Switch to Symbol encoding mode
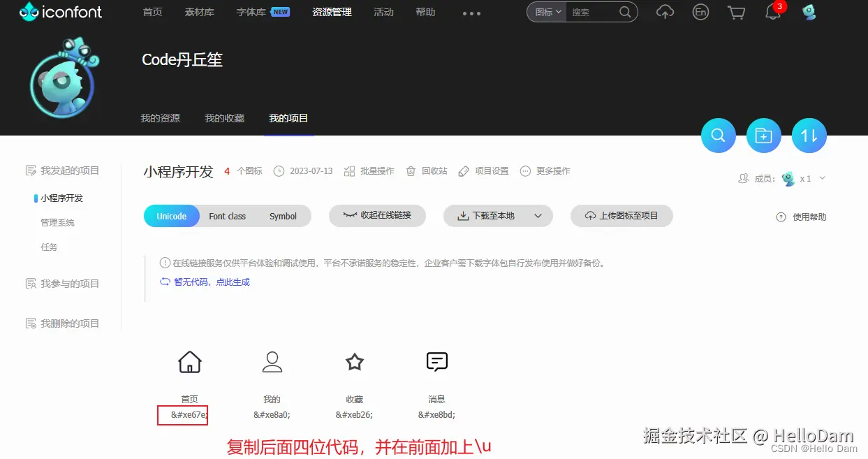This screenshot has height=459, width=868. coord(283,216)
